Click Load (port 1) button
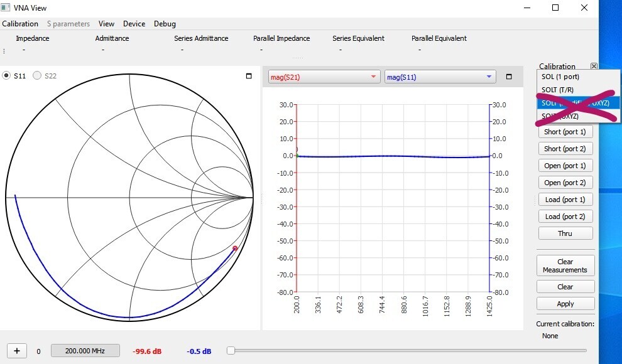The image size is (622, 364). (x=565, y=200)
